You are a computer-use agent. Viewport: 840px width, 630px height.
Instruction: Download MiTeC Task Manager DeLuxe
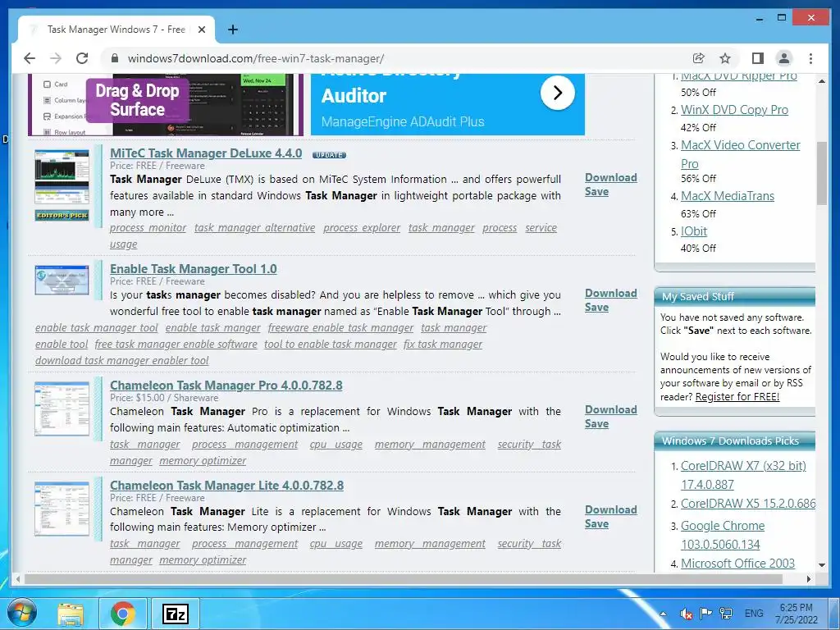coord(610,177)
